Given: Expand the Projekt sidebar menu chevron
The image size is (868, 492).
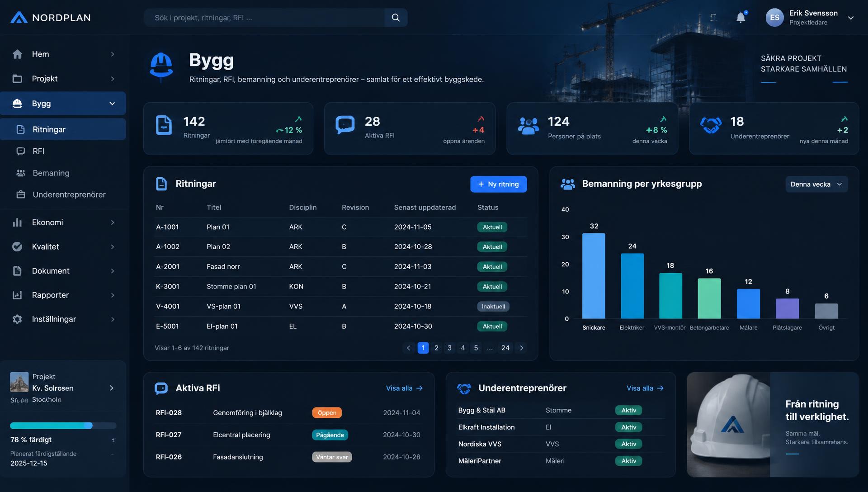Looking at the screenshot, I should tap(113, 79).
